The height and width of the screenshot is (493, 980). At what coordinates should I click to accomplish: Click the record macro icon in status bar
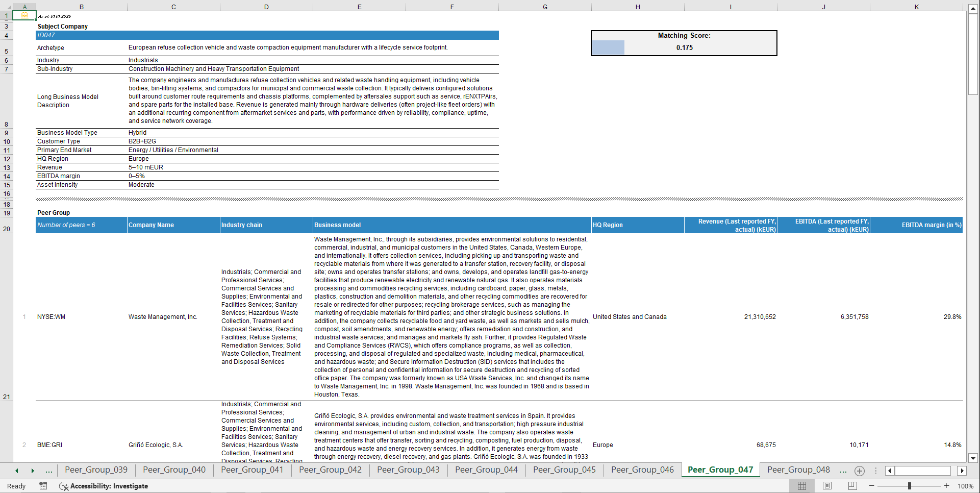pos(43,486)
